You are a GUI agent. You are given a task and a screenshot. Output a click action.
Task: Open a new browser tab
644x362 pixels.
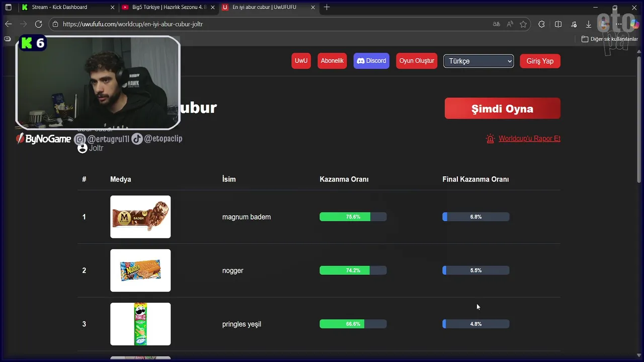tap(327, 7)
